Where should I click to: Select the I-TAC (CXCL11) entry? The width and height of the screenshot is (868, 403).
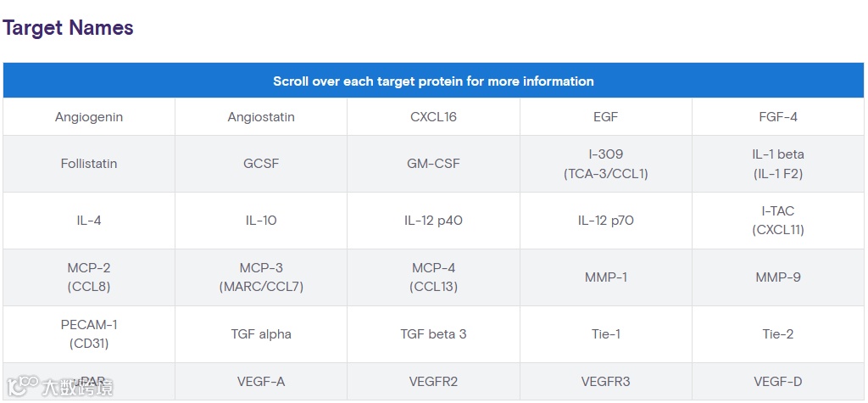coord(778,221)
